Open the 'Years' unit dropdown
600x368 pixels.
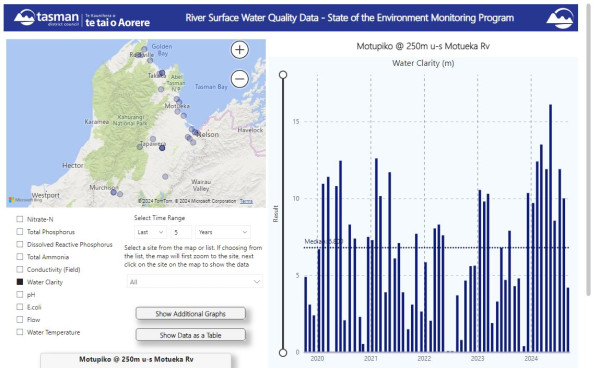point(223,232)
